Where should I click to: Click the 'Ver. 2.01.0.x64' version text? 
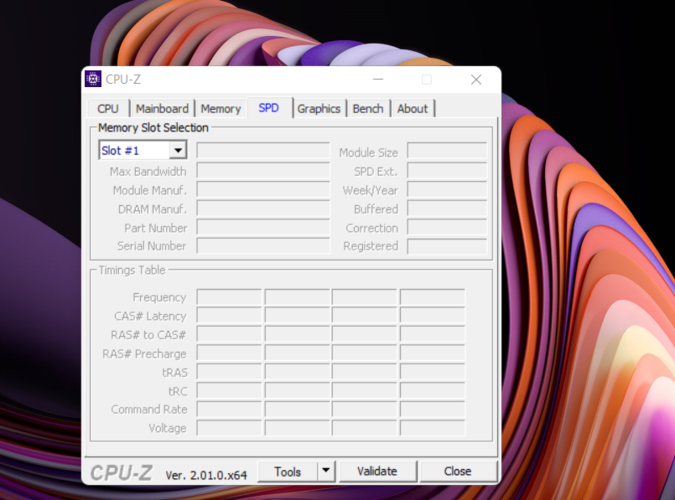pyautogui.click(x=206, y=475)
